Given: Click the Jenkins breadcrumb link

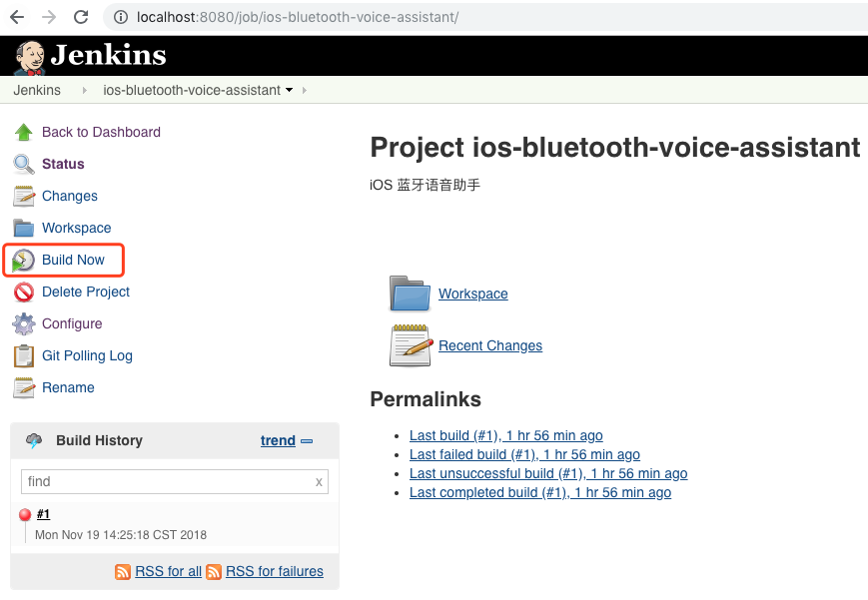Looking at the screenshot, I should coord(37,90).
